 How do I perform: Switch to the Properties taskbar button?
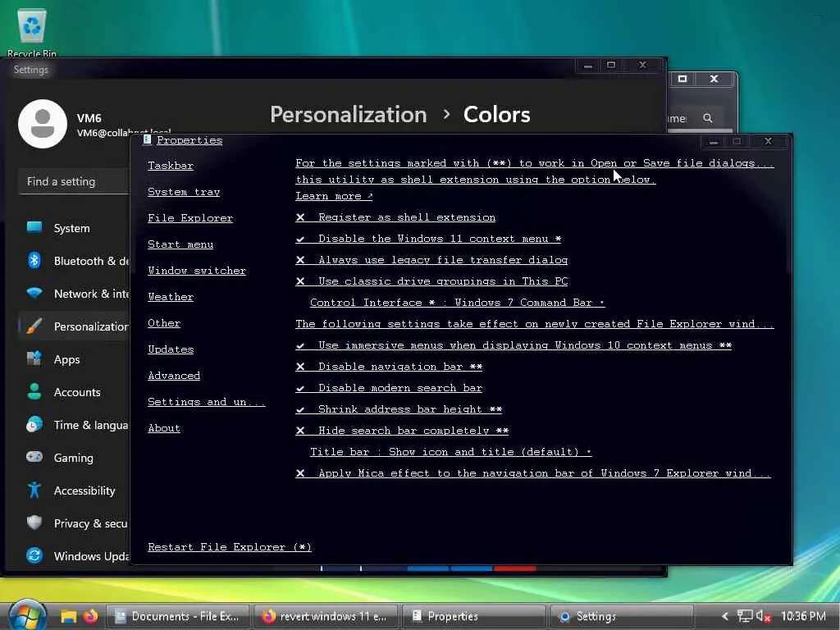point(473,617)
